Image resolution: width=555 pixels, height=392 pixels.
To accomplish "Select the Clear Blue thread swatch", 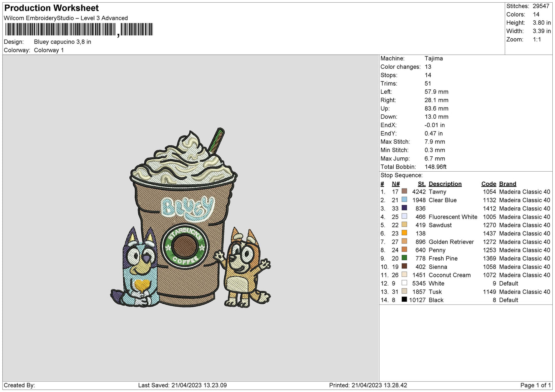I will click(404, 200).
